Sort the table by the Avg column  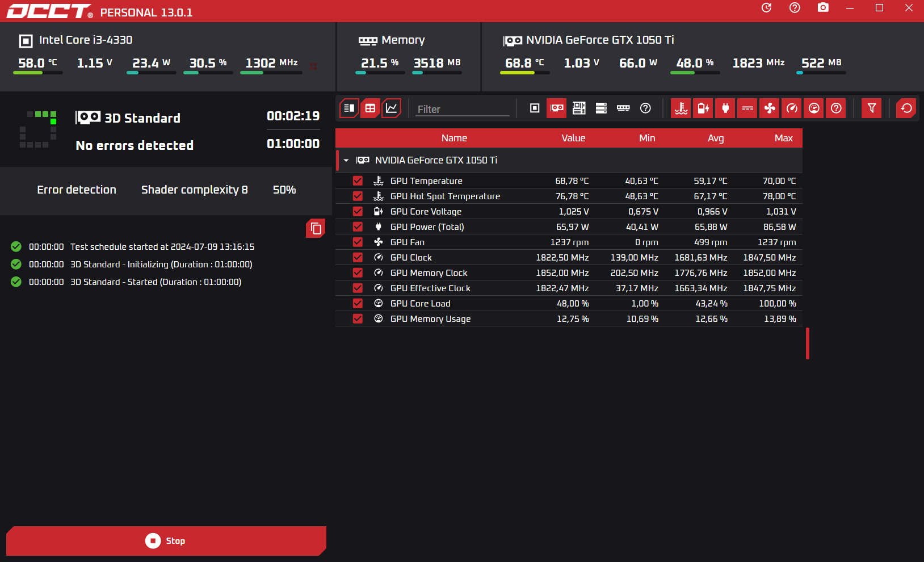pyautogui.click(x=716, y=138)
